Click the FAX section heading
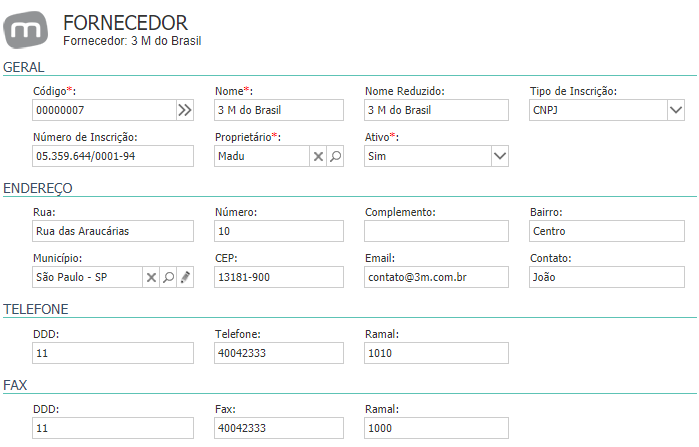The width and height of the screenshot is (699, 447). [x=15, y=385]
